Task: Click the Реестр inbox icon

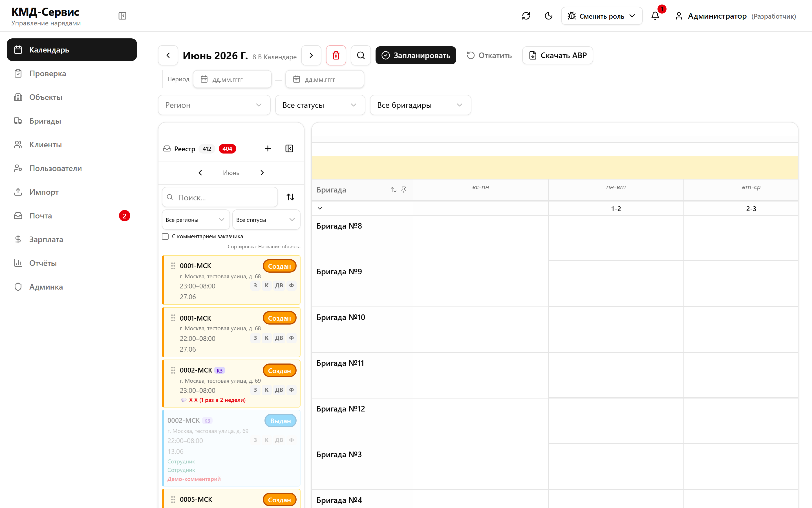Action: pyautogui.click(x=167, y=148)
